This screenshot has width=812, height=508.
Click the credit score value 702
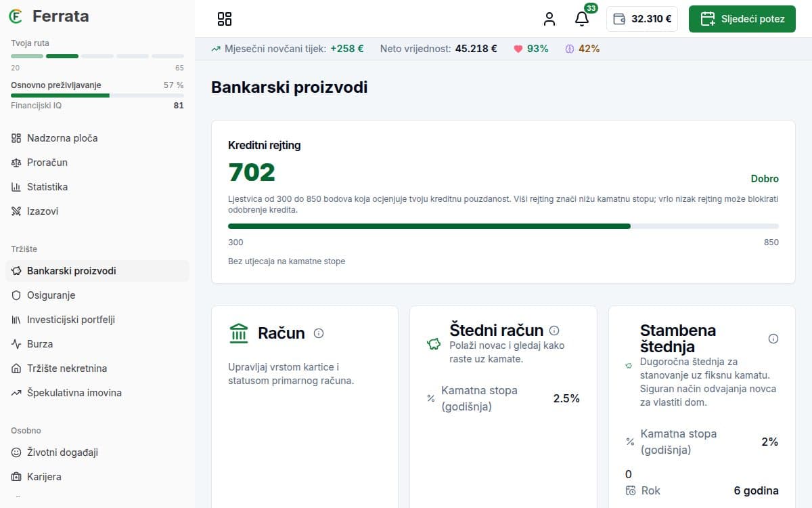pos(252,173)
